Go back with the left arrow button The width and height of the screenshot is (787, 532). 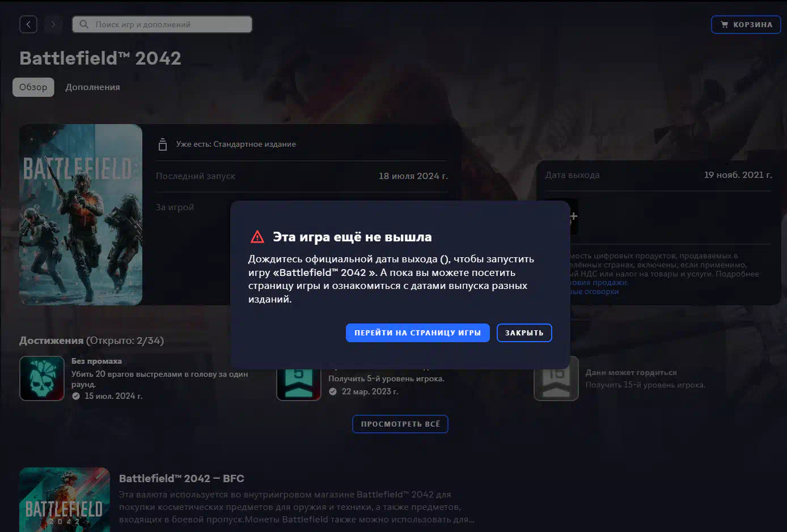[x=28, y=24]
